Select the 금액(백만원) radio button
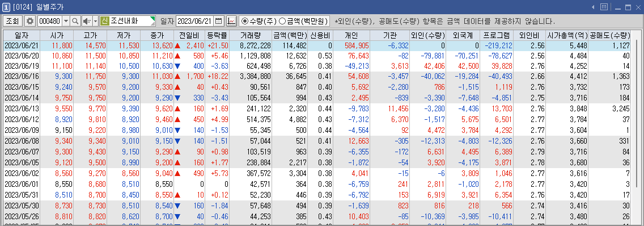 coord(282,21)
